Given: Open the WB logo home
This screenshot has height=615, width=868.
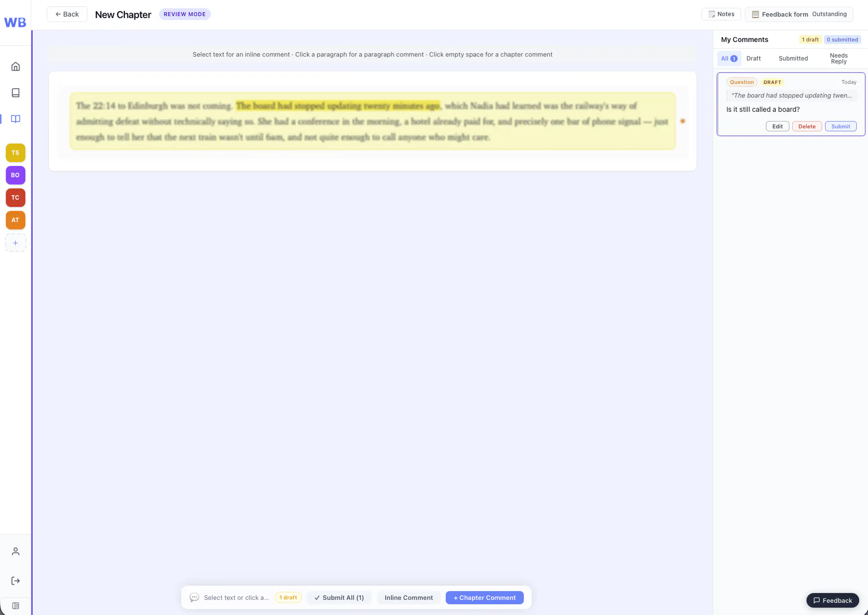Looking at the screenshot, I should coord(15,22).
